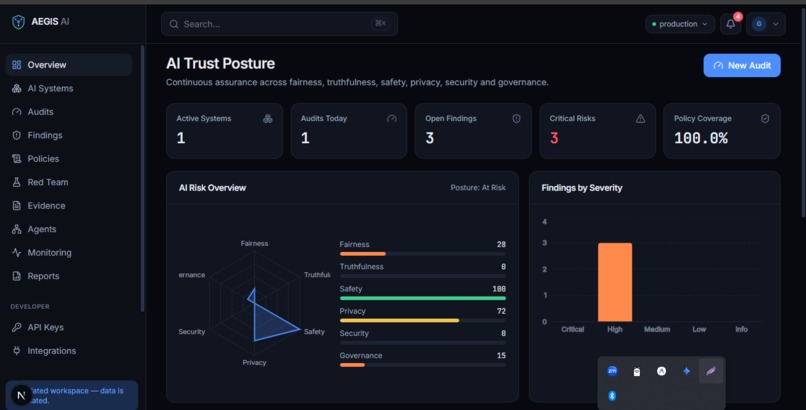
Task: Click the Integrations plug icon
Action: click(x=16, y=351)
